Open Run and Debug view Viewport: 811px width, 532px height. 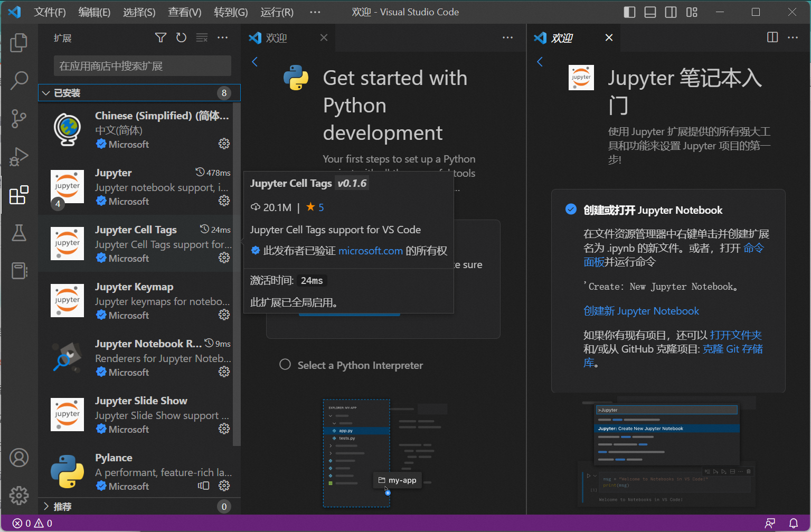(19, 157)
